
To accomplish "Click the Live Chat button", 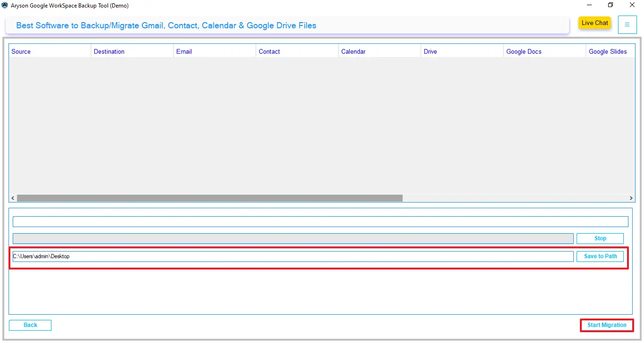I will (594, 23).
